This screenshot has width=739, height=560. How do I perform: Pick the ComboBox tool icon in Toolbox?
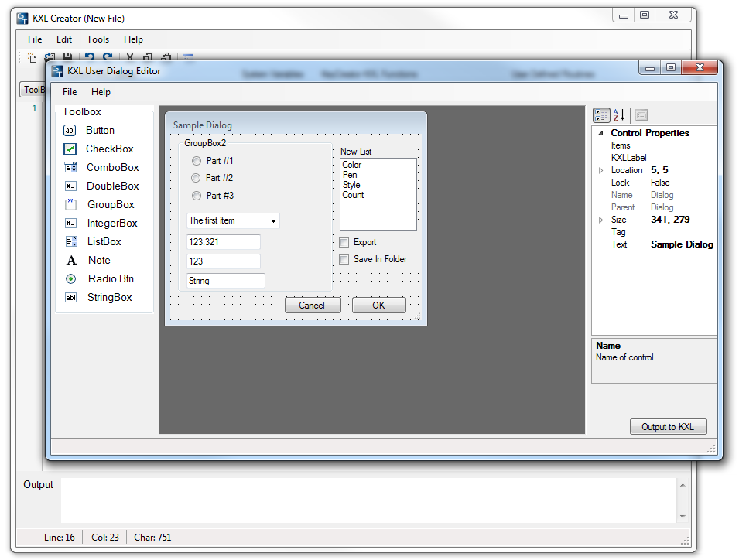(x=70, y=168)
